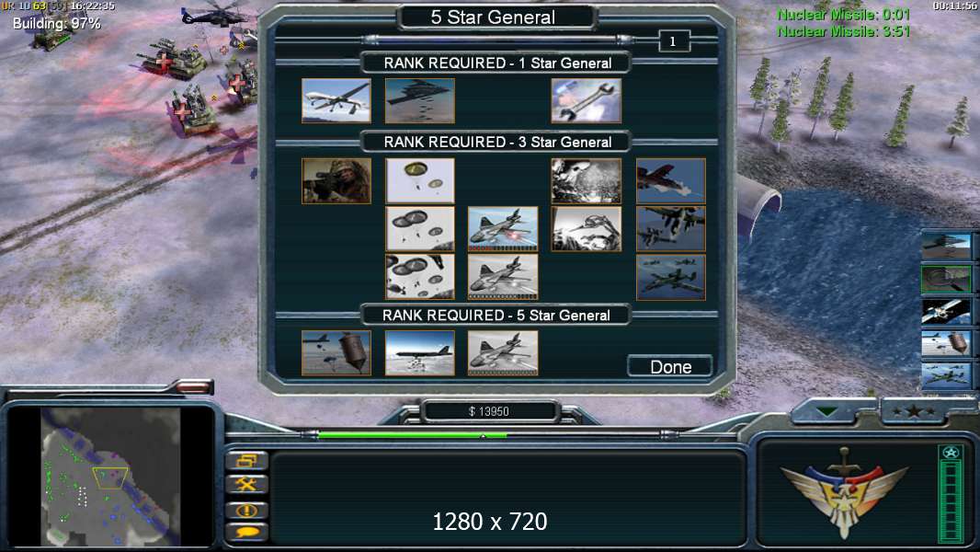980x552 pixels.
Task: Pick the sniper Pathfinder unit icon
Action: pos(336,180)
